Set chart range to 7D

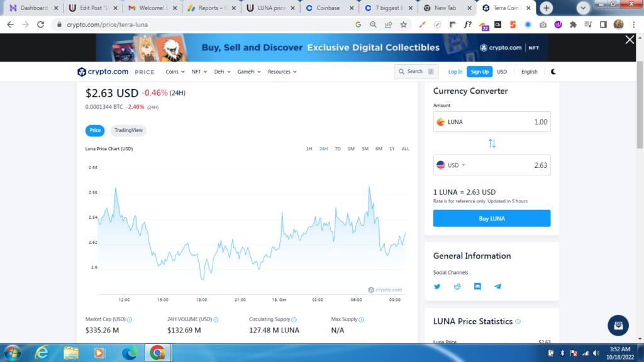tap(338, 149)
